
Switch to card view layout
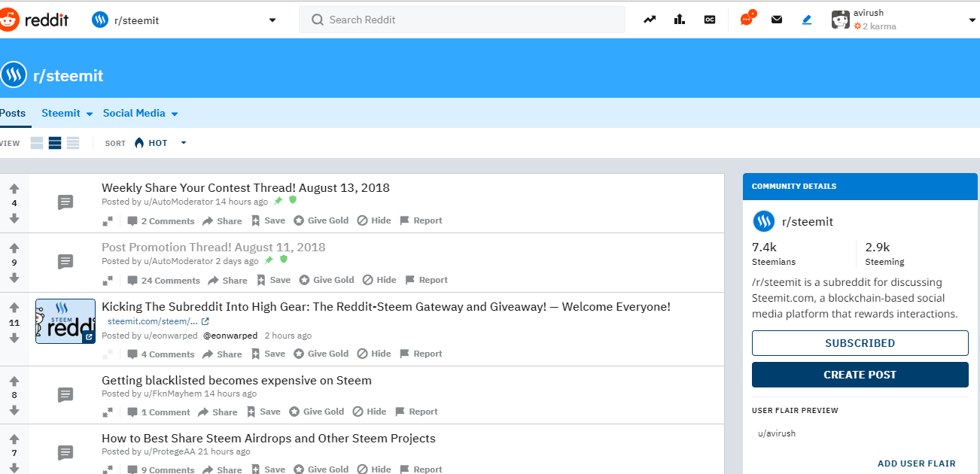tap(37, 143)
